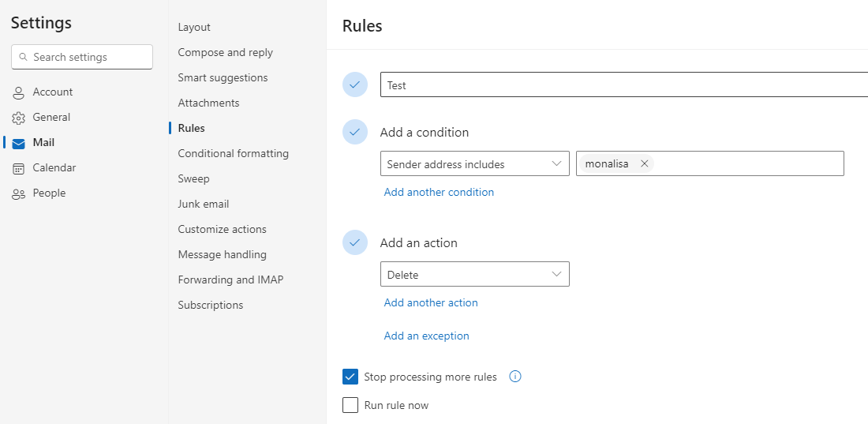Click the checkmark circle beside Test name
Screen dimensions: 868x424
(355, 84)
